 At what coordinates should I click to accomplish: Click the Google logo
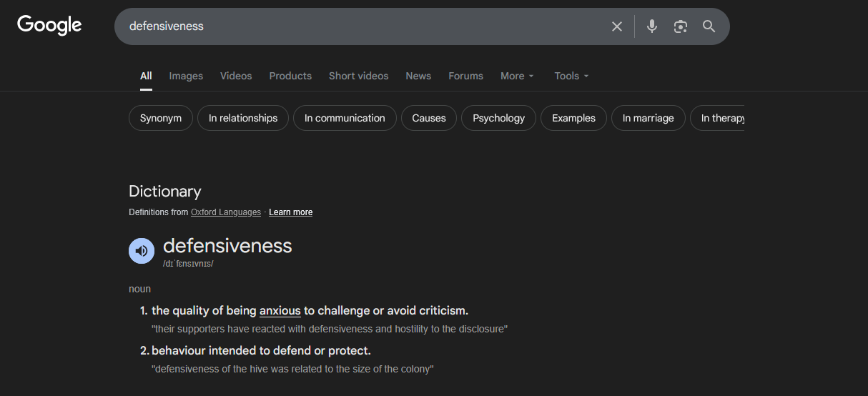[49, 26]
